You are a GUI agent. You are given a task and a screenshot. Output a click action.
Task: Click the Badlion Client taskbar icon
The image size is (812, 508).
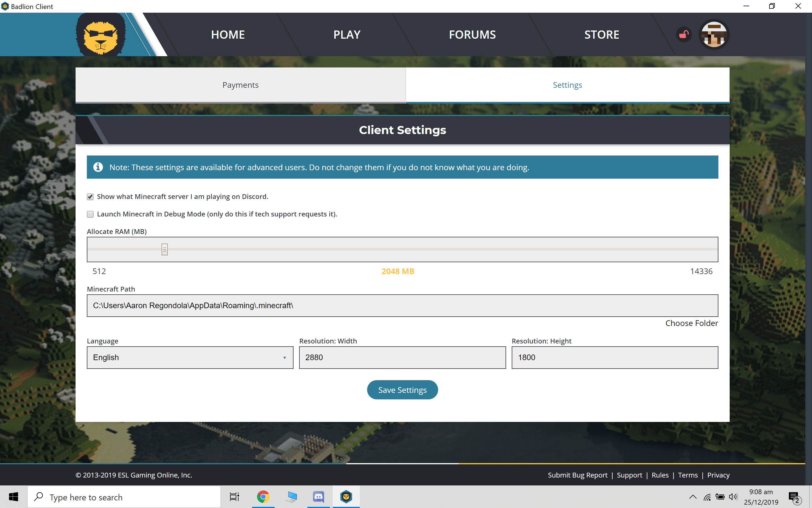coord(346,497)
